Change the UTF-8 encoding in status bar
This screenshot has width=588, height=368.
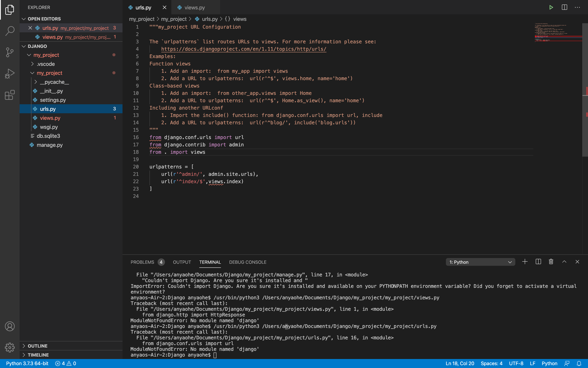(x=516, y=363)
